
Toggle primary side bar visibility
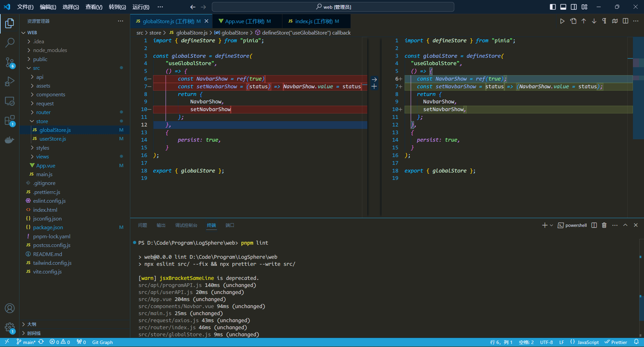click(553, 7)
